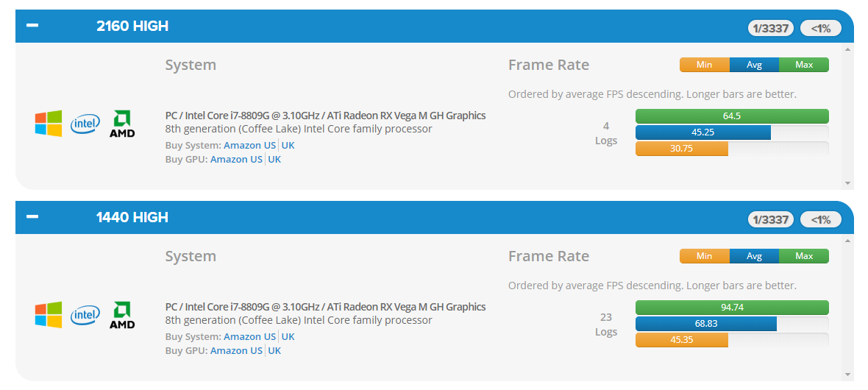868x390 pixels.
Task: Open Buy System UK link in 1440 HIGH
Action: click(x=288, y=337)
